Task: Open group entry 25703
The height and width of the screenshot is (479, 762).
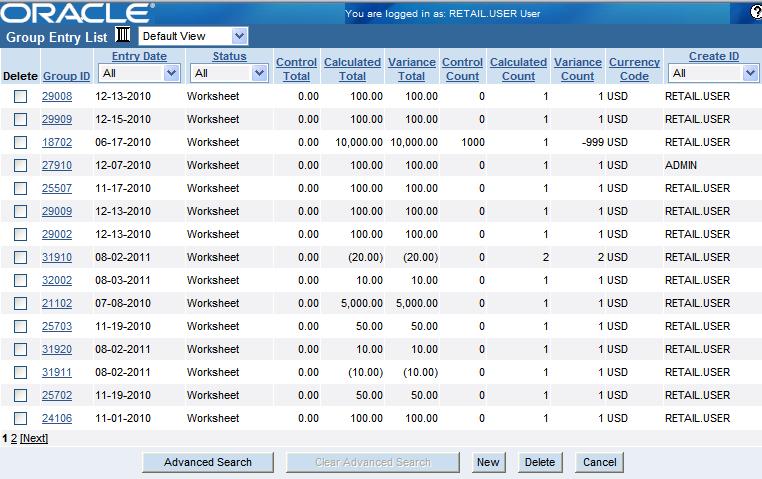Action: click(57, 326)
